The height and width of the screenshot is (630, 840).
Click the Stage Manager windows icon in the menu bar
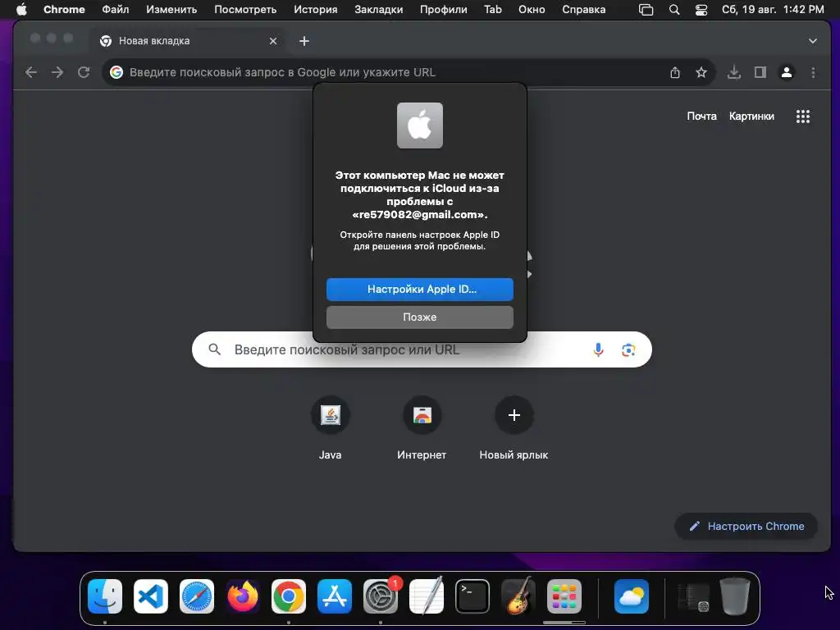[x=646, y=10]
